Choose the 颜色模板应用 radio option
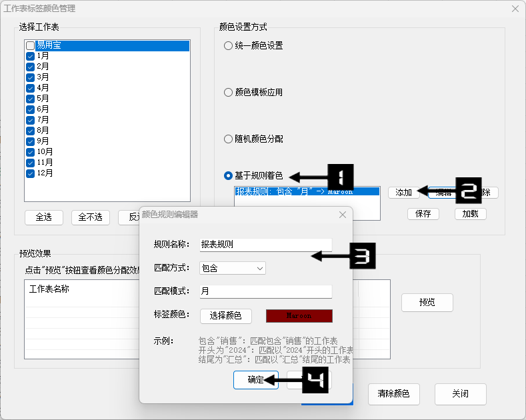The image size is (526, 420). [229, 93]
